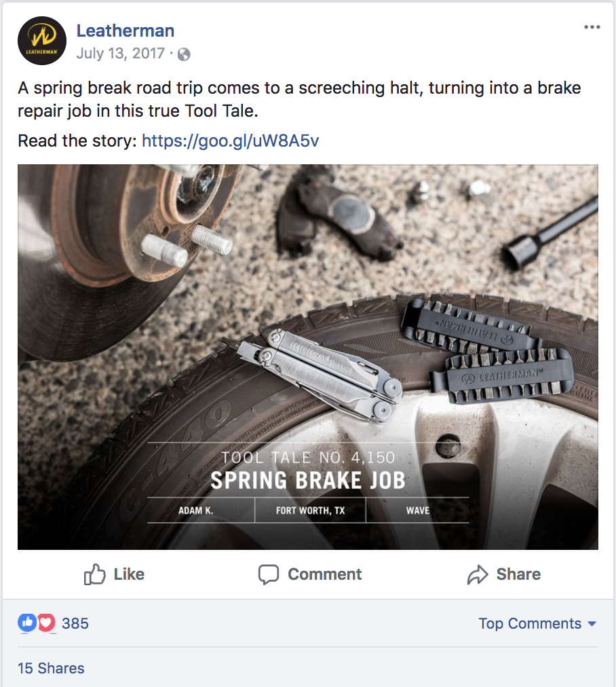Click the post text about spring break
The width and height of the screenshot is (616, 687).
(299, 100)
